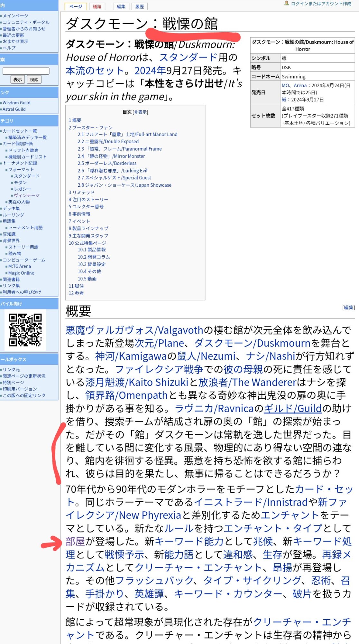Open the 部屋 link in the overview text

click(75, 541)
